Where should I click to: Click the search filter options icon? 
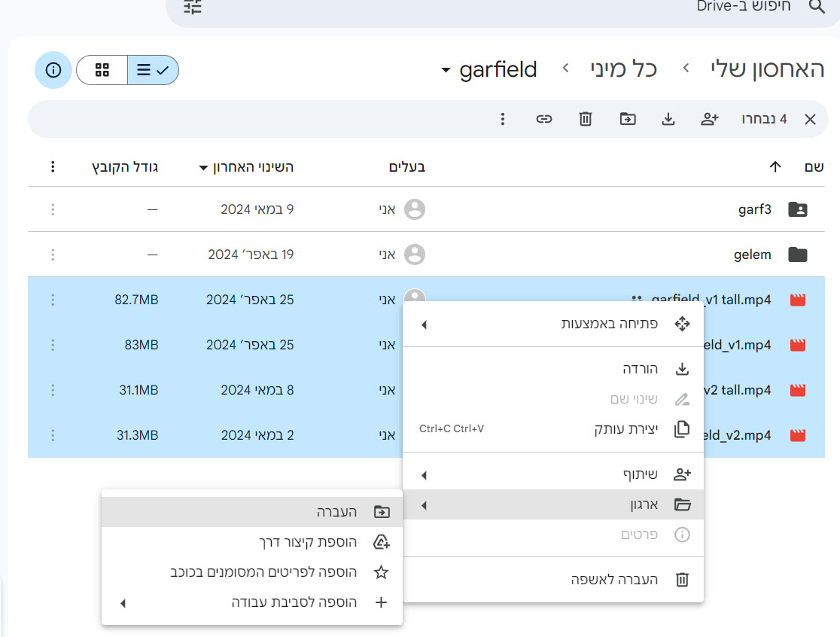pyautogui.click(x=193, y=8)
